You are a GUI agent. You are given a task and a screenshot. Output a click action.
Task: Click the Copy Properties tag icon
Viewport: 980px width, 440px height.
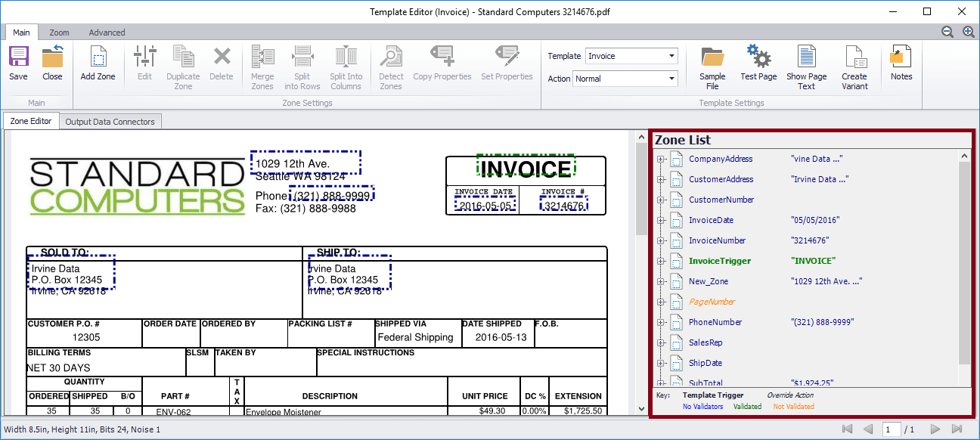(x=442, y=57)
